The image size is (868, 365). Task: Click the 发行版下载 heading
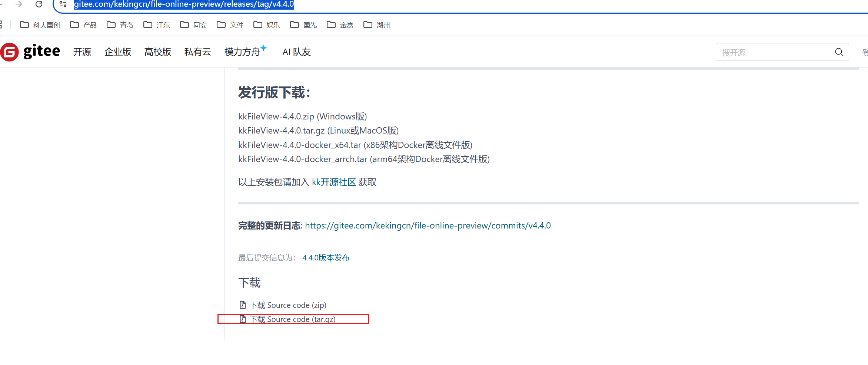tap(274, 92)
